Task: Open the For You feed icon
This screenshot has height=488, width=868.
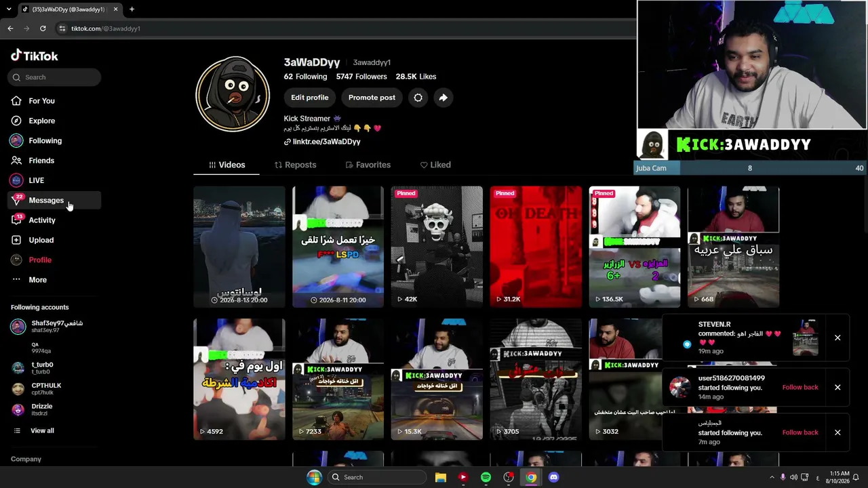Action: 16,101
